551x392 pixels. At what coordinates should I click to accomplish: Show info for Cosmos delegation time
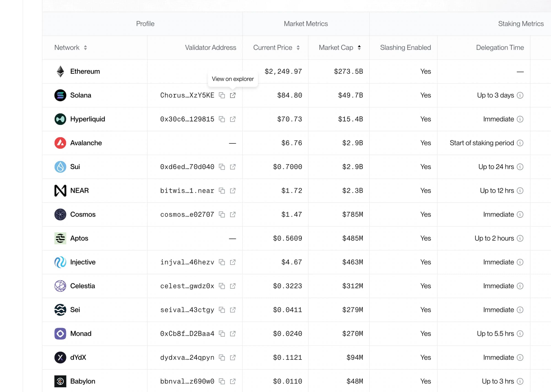pos(520,214)
